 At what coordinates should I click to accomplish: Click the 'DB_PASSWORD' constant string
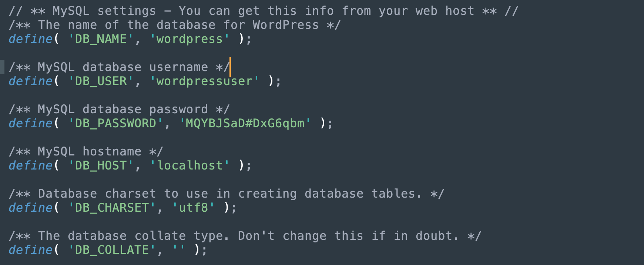(115, 123)
